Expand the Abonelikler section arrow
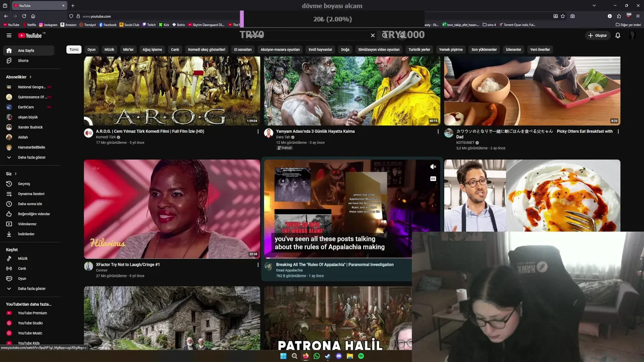644x362 pixels. [30, 77]
